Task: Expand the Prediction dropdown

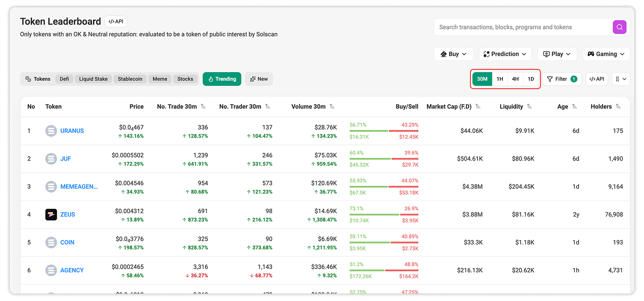Action: click(x=505, y=54)
